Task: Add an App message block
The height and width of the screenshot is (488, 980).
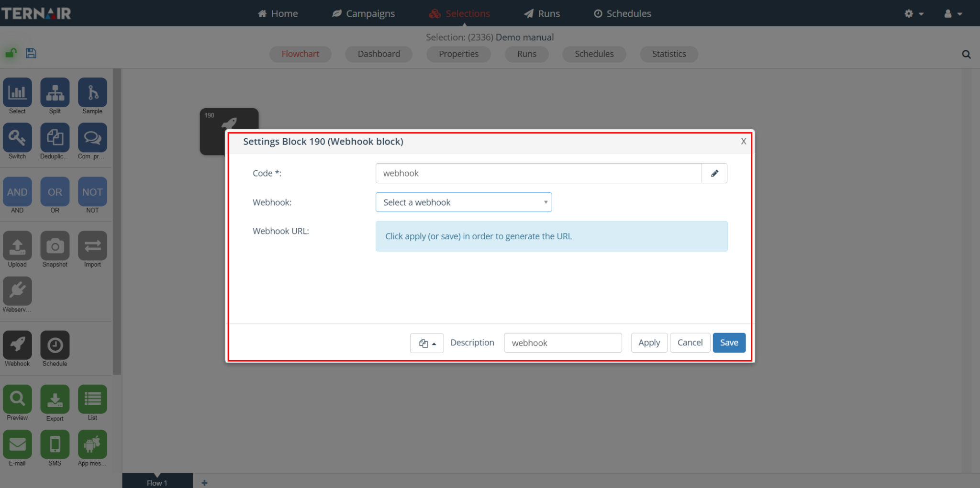Action: pyautogui.click(x=92, y=444)
